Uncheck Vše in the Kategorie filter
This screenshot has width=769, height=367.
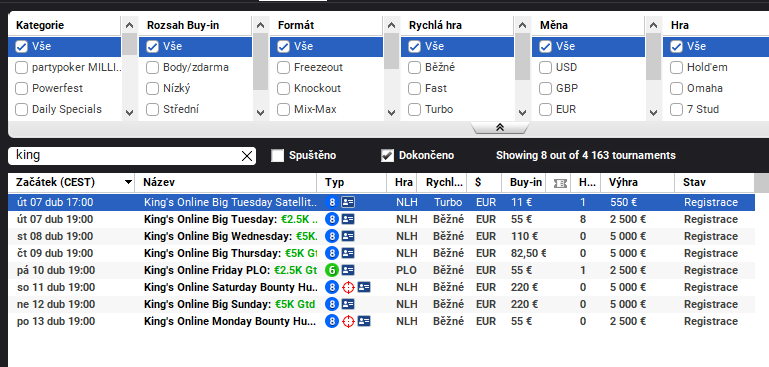pyautogui.click(x=21, y=47)
